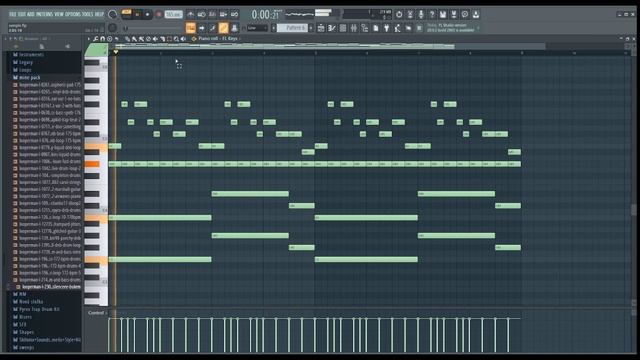Open the OPTIONS menu

pos(73,14)
